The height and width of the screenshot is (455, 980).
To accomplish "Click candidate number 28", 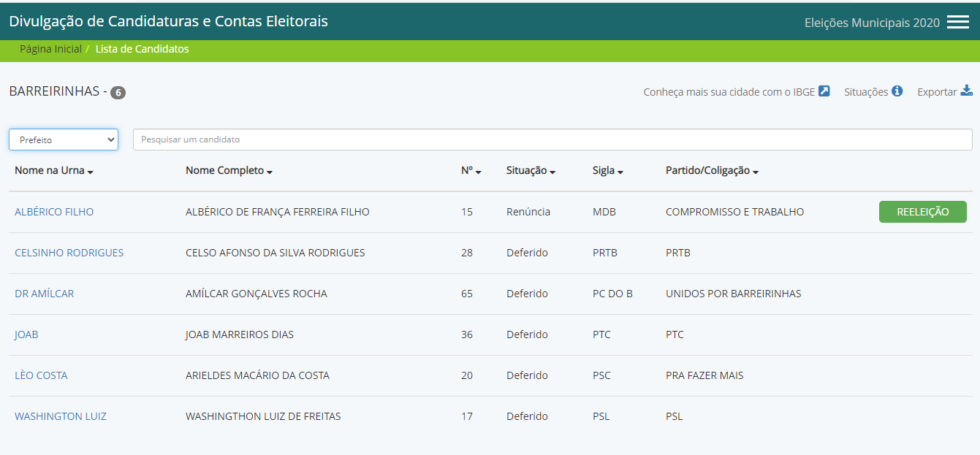I will click(467, 253).
